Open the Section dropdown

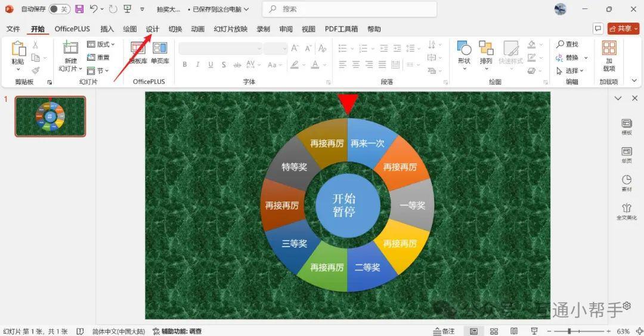pos(98,70)
